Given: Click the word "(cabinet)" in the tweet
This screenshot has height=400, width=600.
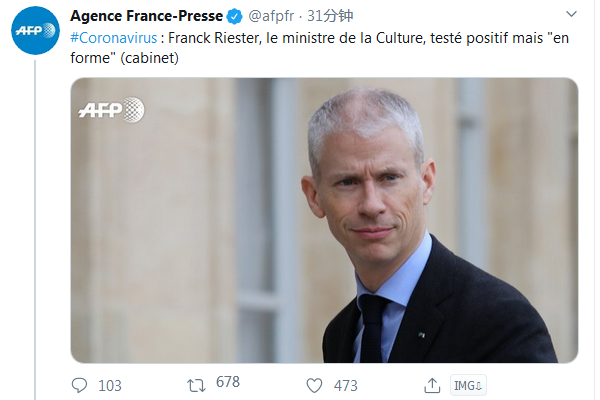Looking at the screenshot, I should [x=149, y=58].
